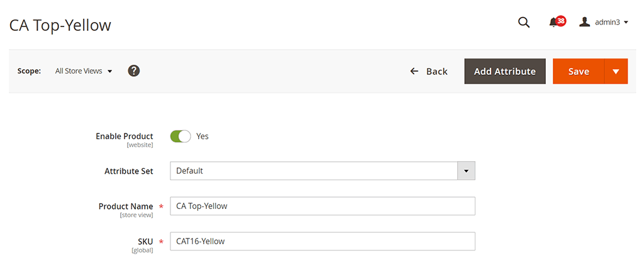The width and height of the screenshot is (644, 258).
Task: Click the Yes label beside the toggle
Action: click(x=203, y=137)
